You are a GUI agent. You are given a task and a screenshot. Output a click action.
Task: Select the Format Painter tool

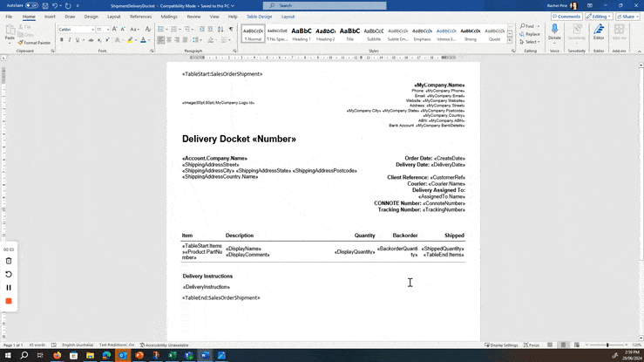point(35,42)
